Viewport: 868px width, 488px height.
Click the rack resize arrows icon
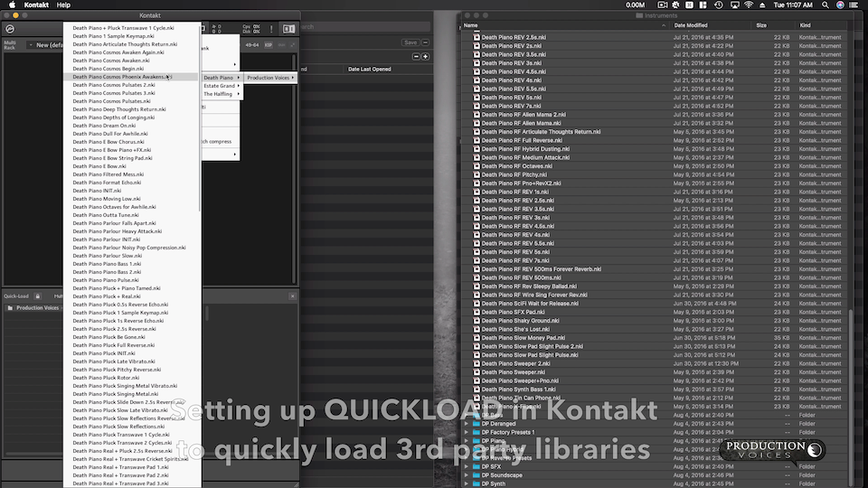pos(292,45)
